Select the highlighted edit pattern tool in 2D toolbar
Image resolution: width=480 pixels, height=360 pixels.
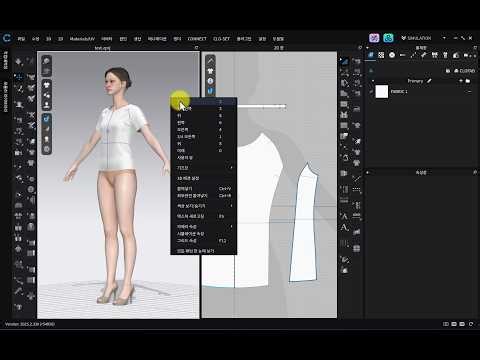(345, 61)
